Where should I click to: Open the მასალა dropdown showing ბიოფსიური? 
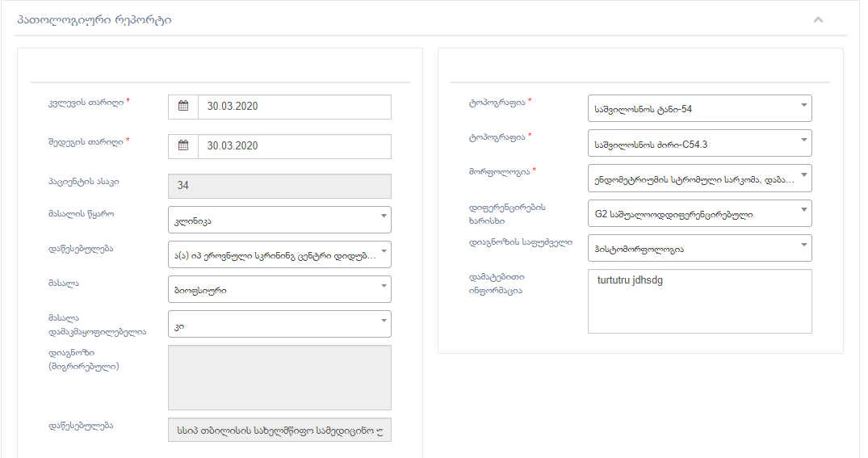point(279,288)
